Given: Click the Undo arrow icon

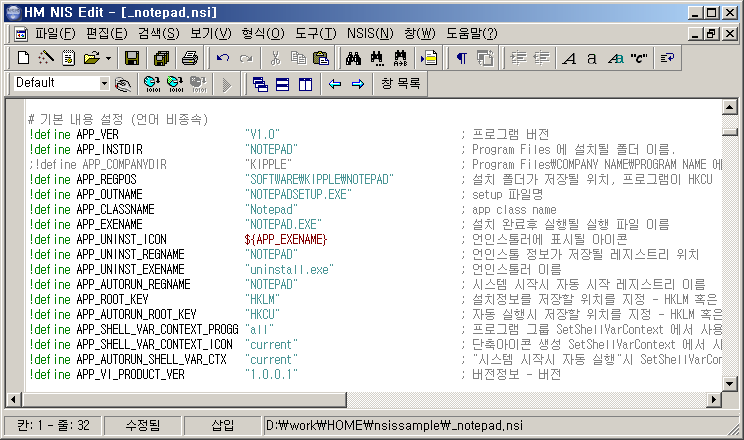Looking at the screenshot, I should click(222, 58).
